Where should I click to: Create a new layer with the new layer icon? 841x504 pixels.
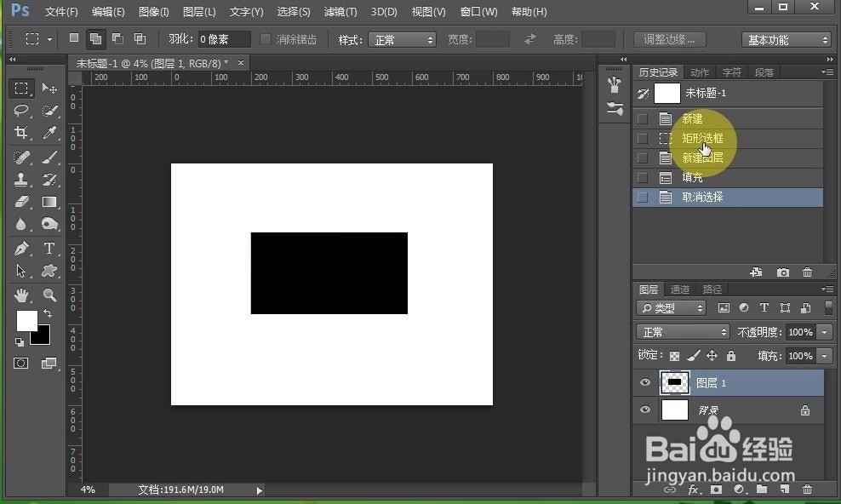[x=785, y=490]
